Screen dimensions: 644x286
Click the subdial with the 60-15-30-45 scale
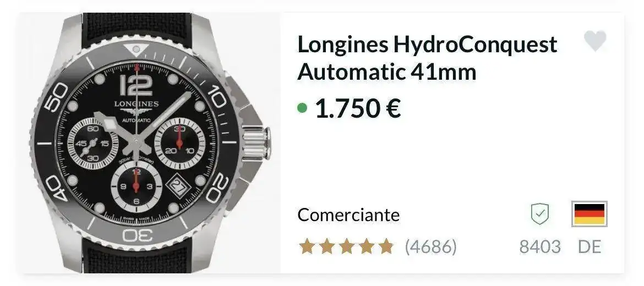93,143
